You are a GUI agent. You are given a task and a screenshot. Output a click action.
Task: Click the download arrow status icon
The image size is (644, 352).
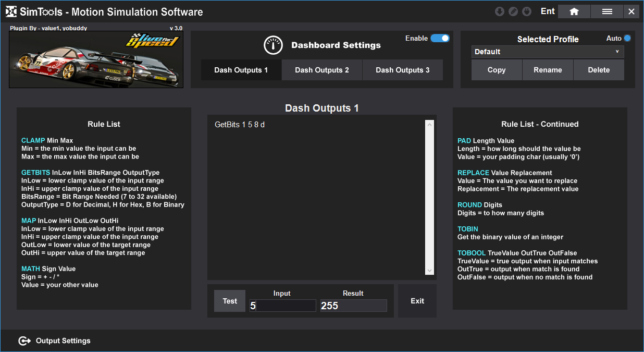coord(499,11)
